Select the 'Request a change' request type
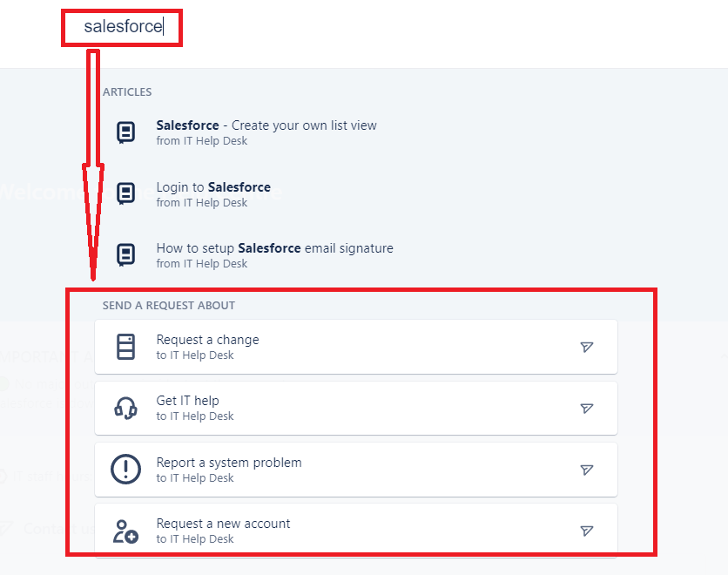This screenshot has height=575, width=728. [355, 347]
